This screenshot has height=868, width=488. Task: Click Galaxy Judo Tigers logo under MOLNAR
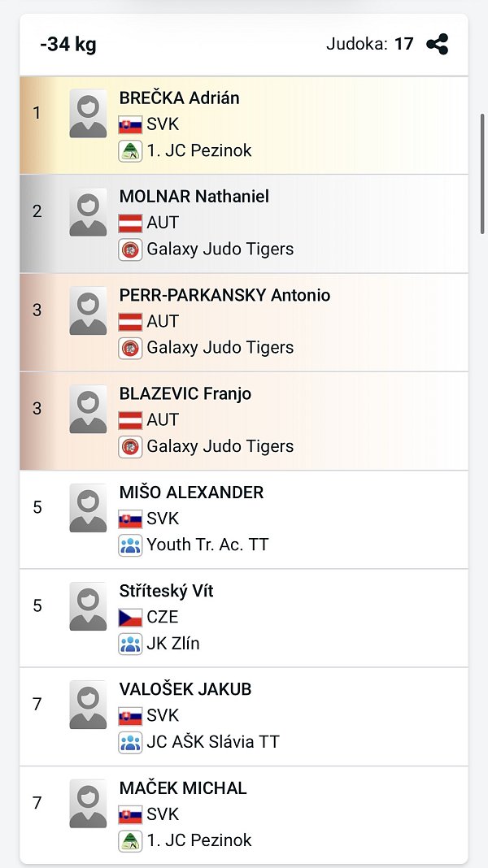click(x=130, y=250)
